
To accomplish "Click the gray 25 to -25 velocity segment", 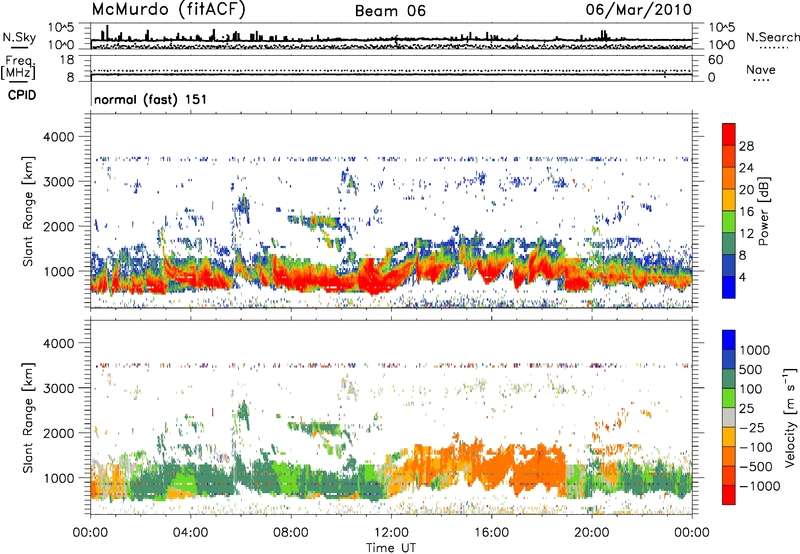I will pos(729,418).
